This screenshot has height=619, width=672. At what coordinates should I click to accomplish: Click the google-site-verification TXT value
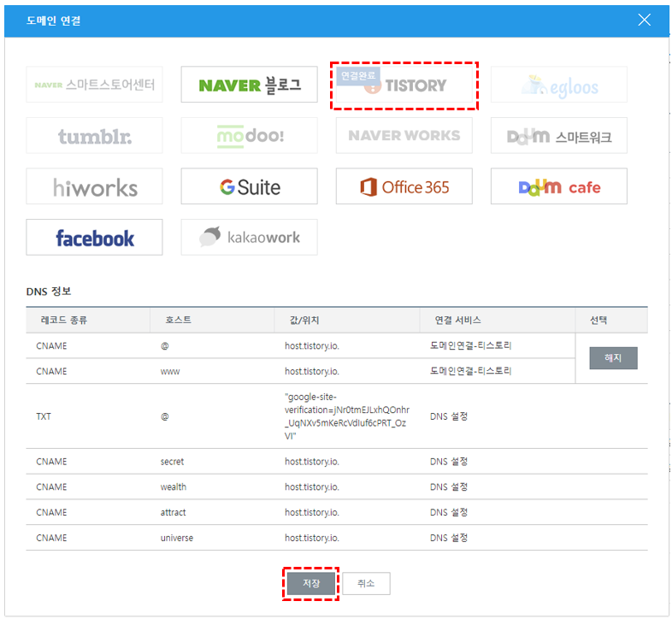tap(347, 416)
